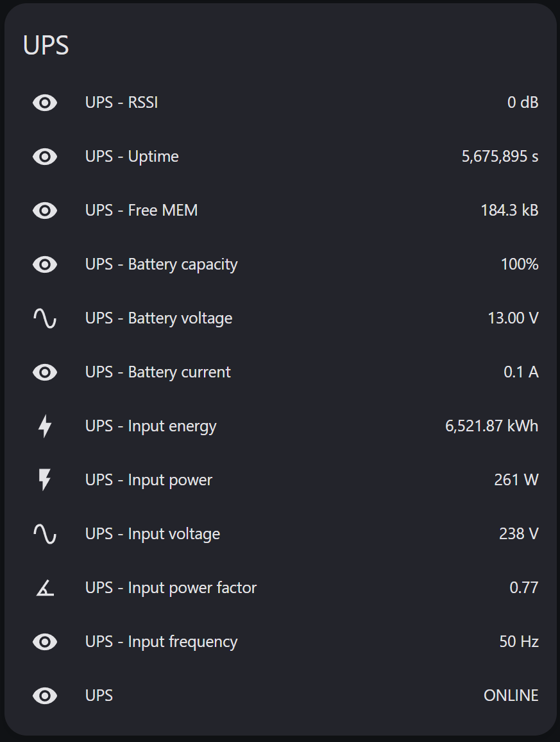Viewport: 560px width, 742px height.
Task: Open the UPS - Input frequency entity
Action: (x=280, y=642)
